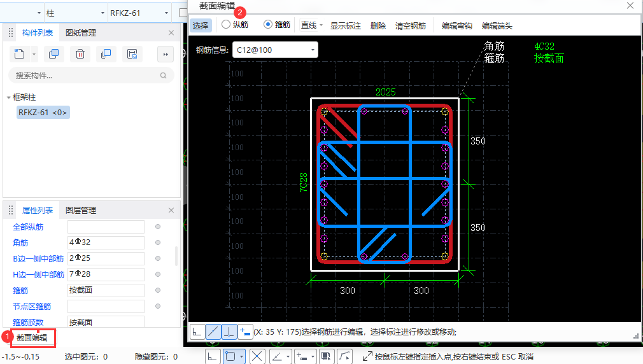
Task: Click the drag handle of property list panel
Action: pos(11,210)
